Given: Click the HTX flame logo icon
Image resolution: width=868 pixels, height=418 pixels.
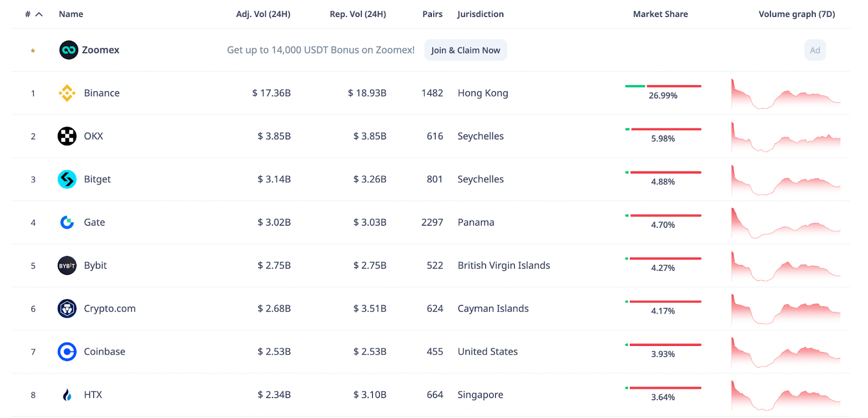Looking at the screenshot, I should (x=67, y=395).
